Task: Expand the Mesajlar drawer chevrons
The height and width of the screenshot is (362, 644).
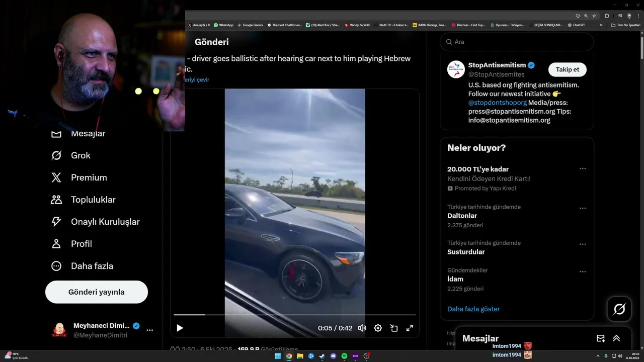Action: pos(616,338)
